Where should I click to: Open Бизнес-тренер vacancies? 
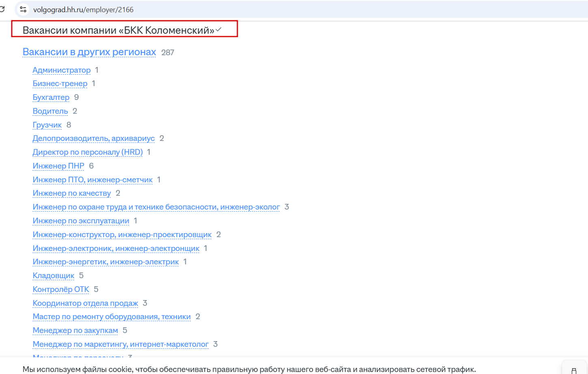point(60,84)
